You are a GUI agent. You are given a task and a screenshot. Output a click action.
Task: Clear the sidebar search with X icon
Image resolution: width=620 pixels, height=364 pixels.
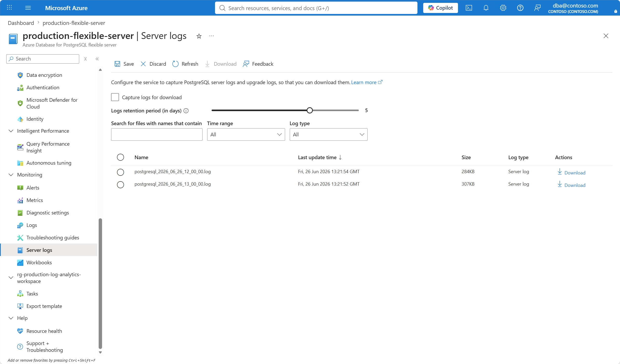click(x=85, y=59)
